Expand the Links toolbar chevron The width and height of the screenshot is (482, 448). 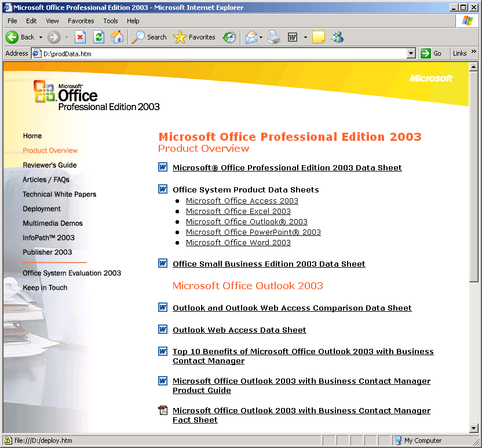click(x=474, y=52)
